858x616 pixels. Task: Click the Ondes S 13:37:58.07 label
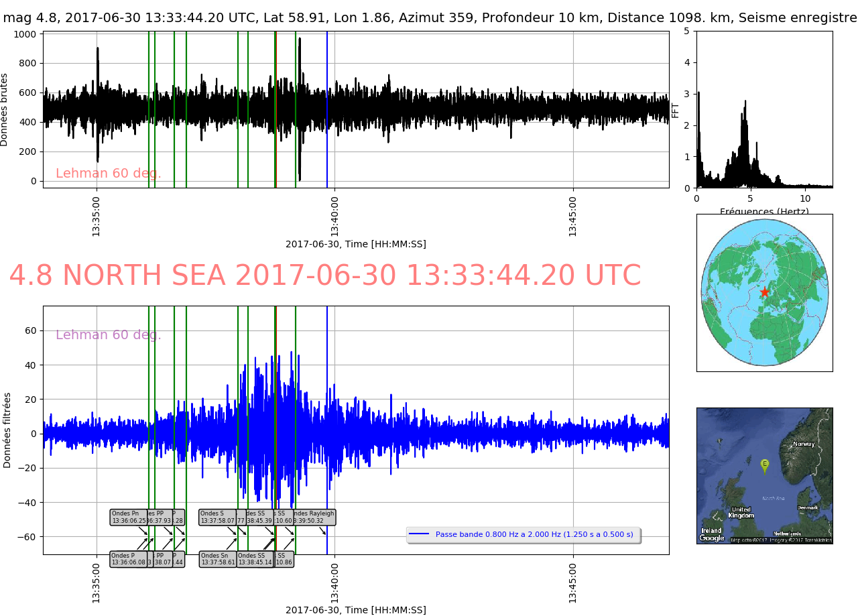217,517
